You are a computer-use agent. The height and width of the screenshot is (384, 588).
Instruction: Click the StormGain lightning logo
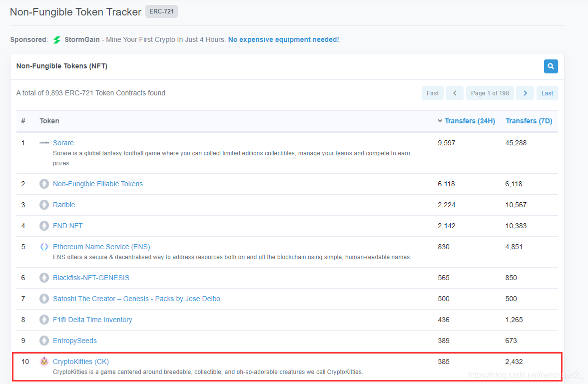pos(56,40)
